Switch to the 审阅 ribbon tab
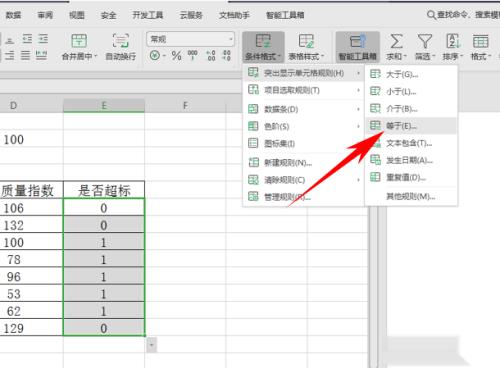The height and width of the screenshot is (368, 500). 45,15
